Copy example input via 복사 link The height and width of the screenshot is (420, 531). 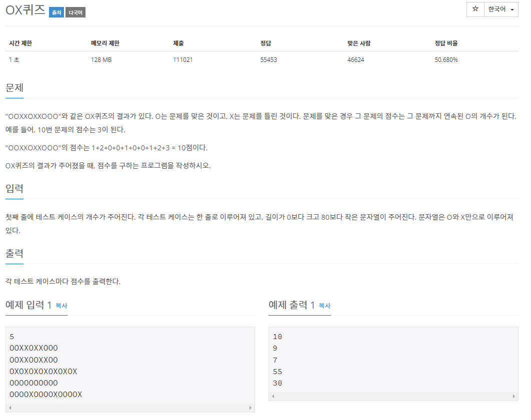(x=61, y=306)
